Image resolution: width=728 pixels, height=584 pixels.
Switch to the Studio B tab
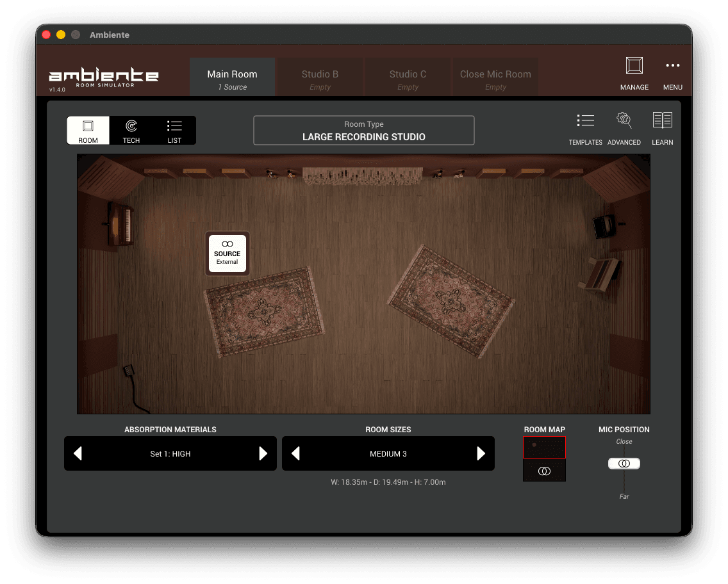[320, 79]
